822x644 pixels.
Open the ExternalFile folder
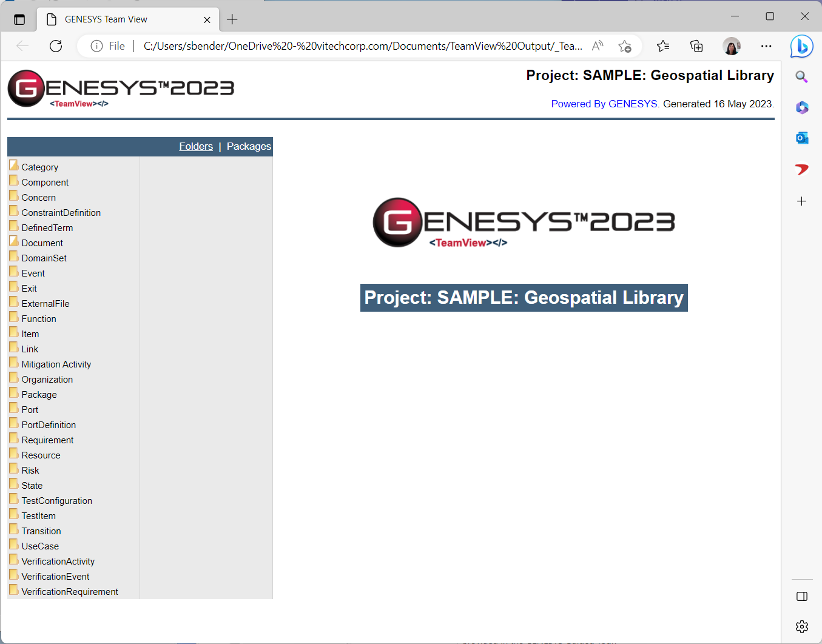[39, 303]
